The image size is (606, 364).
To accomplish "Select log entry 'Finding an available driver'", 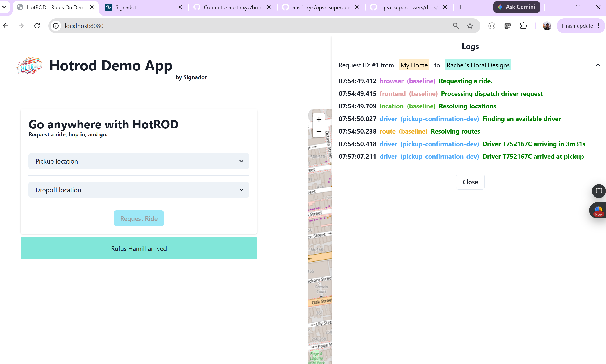I will point(522,119).
